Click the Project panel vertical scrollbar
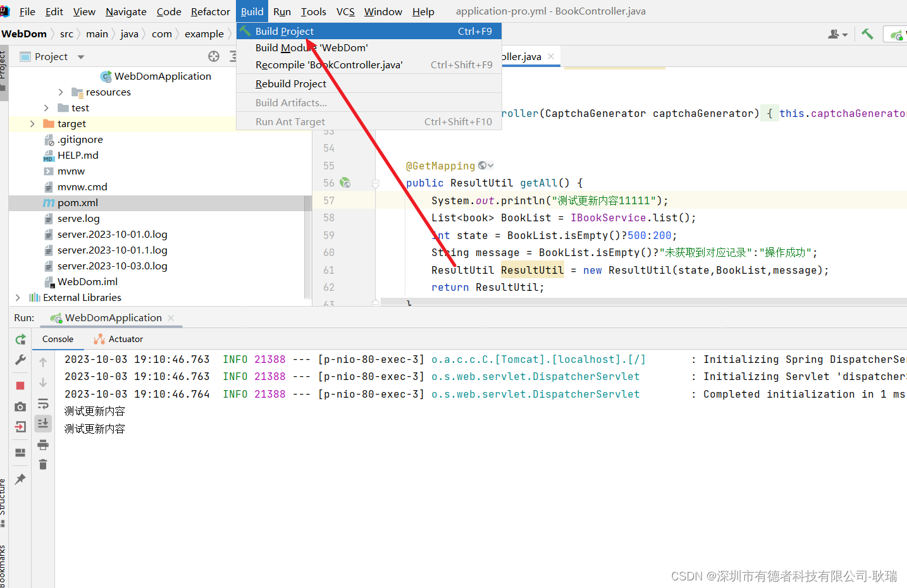This screenshot has width=907, height=588. click(x=308, y=247)
